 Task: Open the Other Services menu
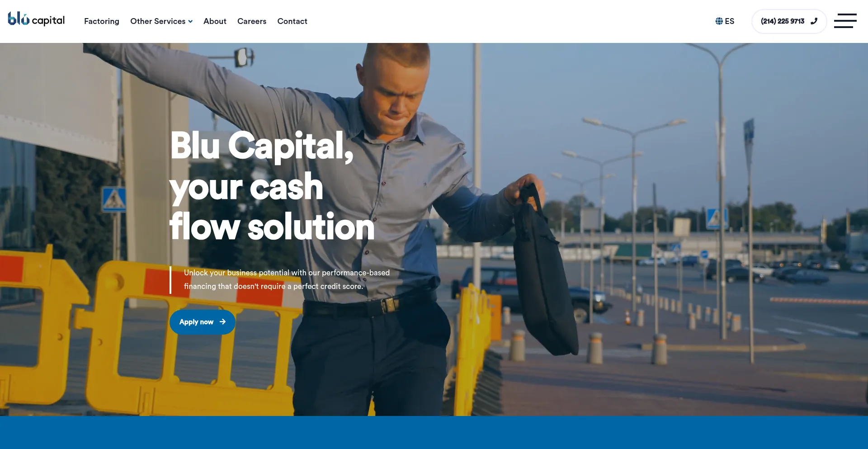[x=161, y=21]
